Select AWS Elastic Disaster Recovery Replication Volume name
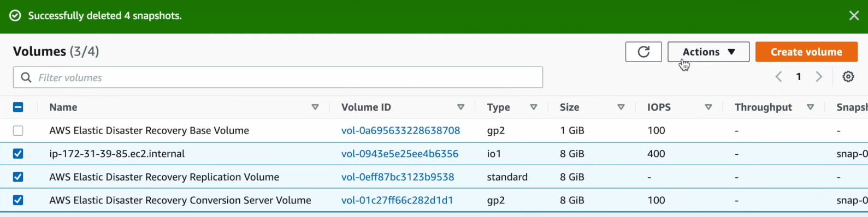This screenshot has height=217, width=868. 164,177
